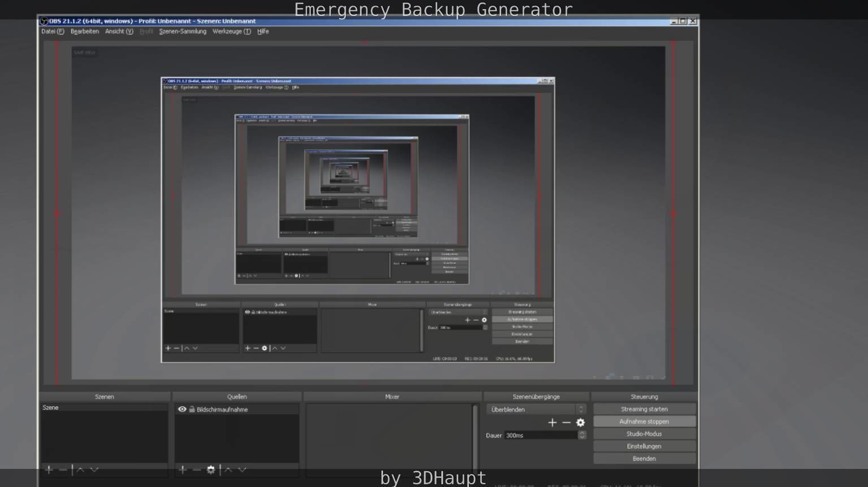Open the Überblenden dropdown in the nested preview
868x487 pixels.
[458, 312]
